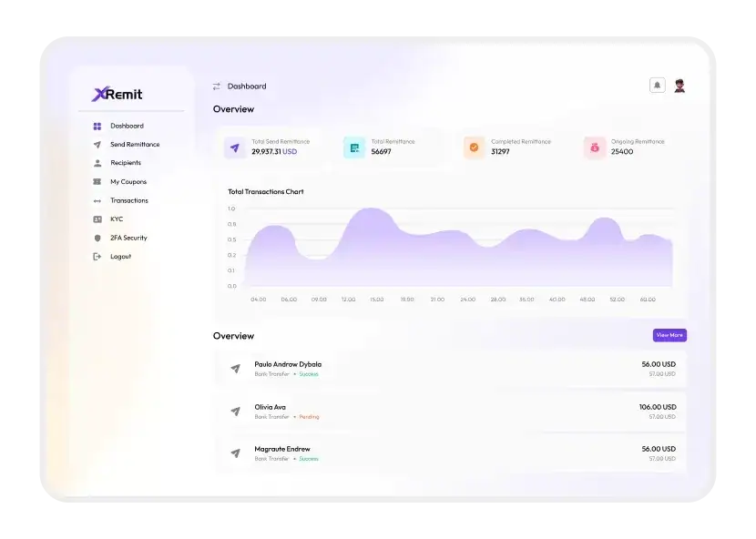Open the Recipients menu item
The width and height of the screenshot is (756, 539).
coord(126,163)
